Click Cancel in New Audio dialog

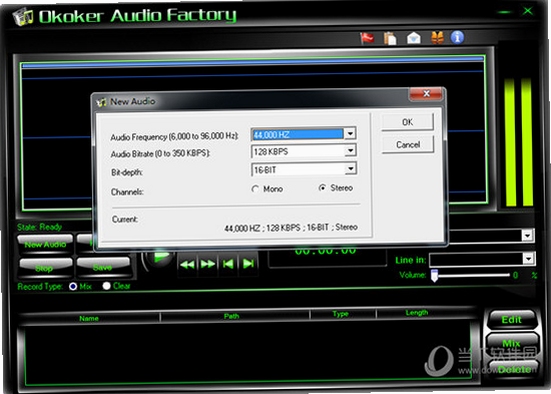pos(408,145)
